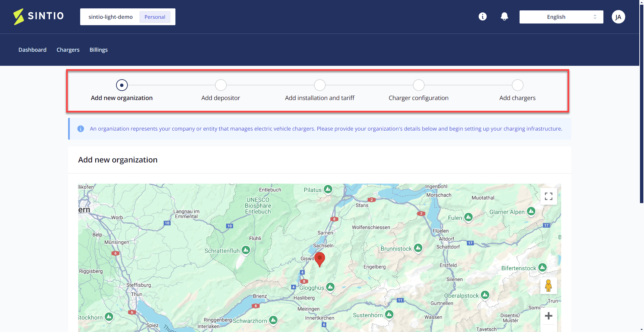Click the UNESCO Biosphäre Entlebuch label

(258, 206)
